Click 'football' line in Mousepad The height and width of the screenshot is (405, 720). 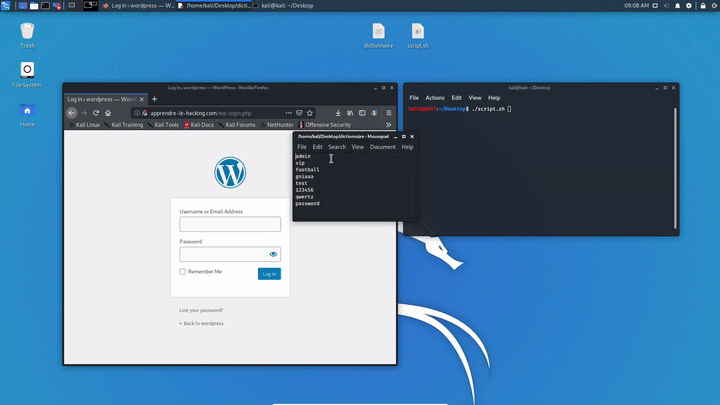[x=307, y=169]
